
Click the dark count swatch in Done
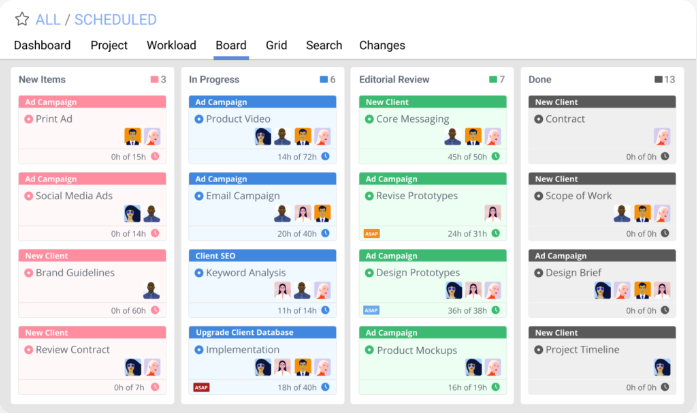(x=658, y=80)
